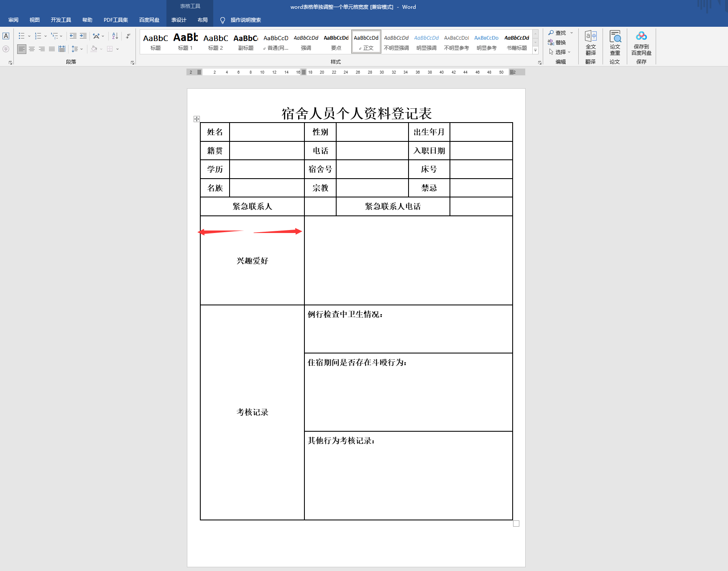
Task: Apply a numbered list
Action: pos(38,36)
